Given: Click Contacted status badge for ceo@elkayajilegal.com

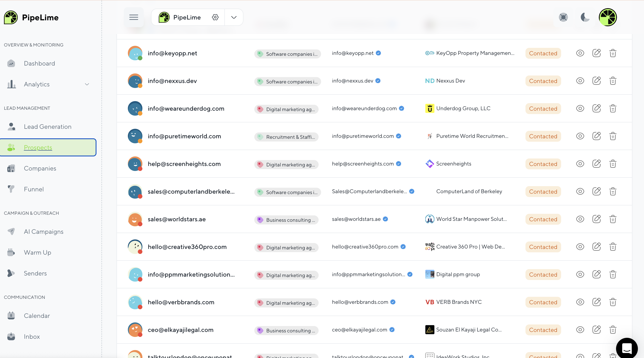Looking at the screenshot, I should 543,330.
